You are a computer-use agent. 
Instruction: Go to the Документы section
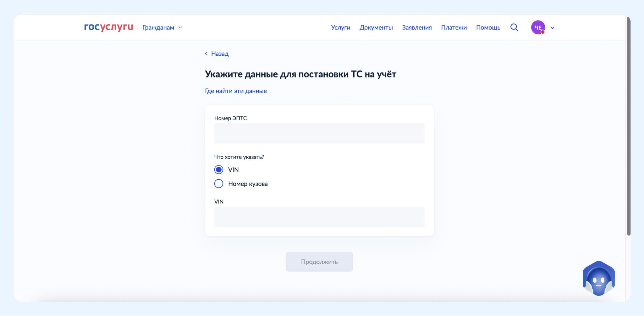376,27
